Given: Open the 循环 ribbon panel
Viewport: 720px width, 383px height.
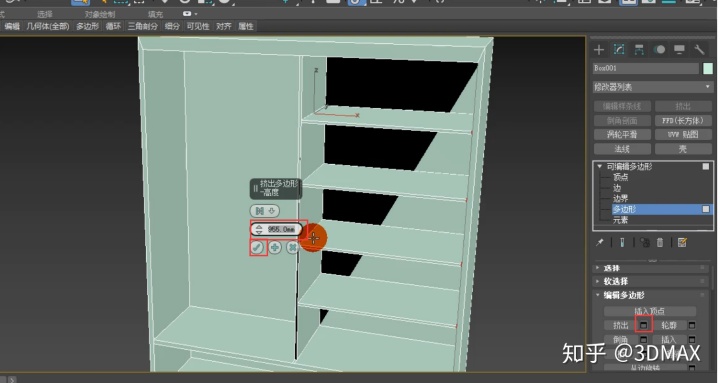Looking at the screenshot, I should pos(113,26).
